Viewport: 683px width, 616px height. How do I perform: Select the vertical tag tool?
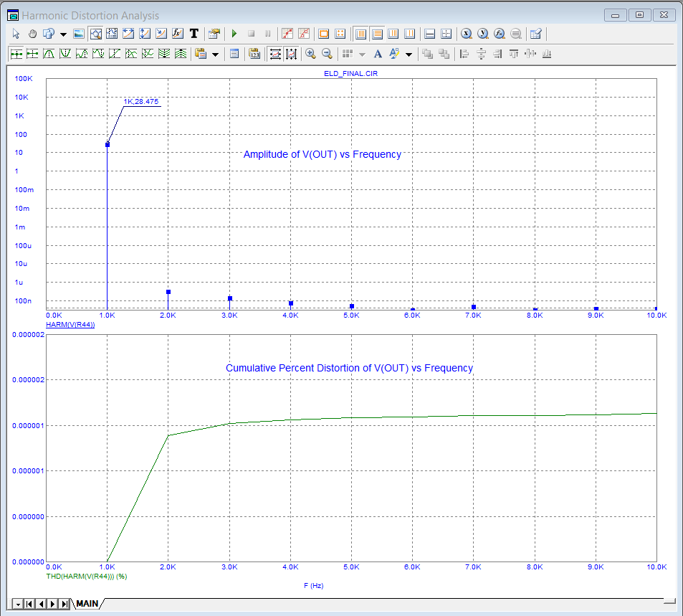145,34
